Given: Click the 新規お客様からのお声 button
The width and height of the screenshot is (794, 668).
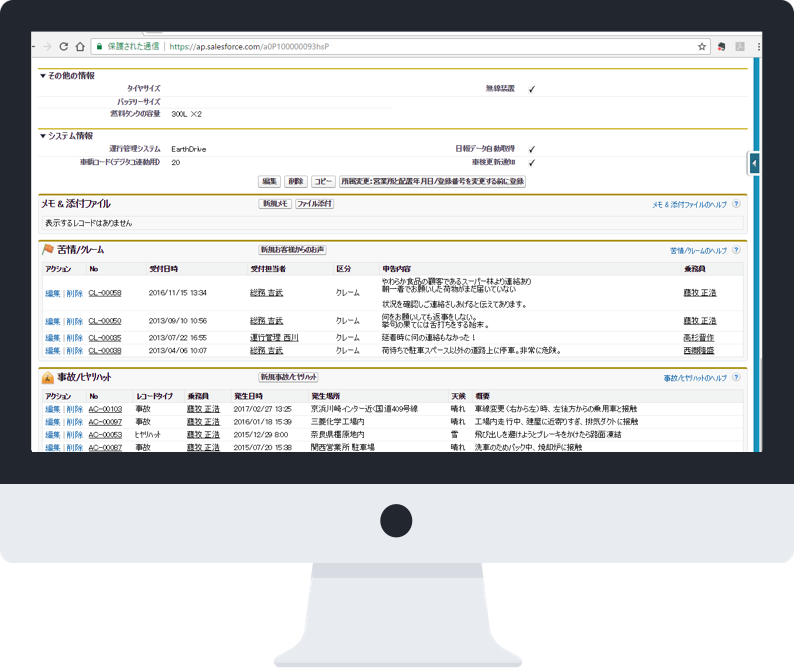Looking at the screenshot, I should [293, 250].
